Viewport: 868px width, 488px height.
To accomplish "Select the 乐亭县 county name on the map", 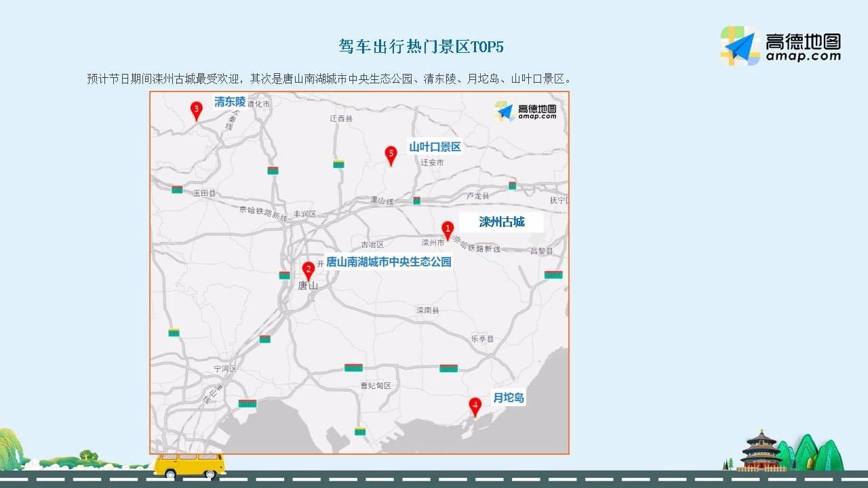I will coord(482,339).
